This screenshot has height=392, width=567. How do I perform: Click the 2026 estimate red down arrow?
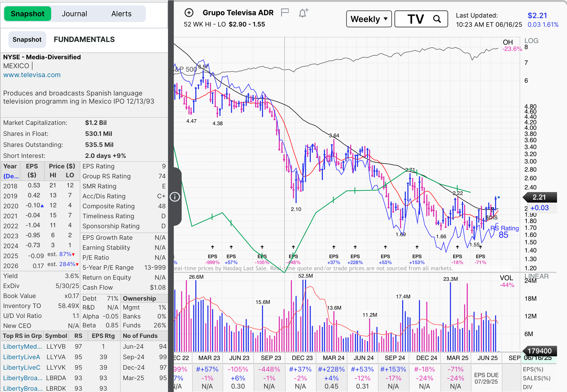(x=77, y=264)
